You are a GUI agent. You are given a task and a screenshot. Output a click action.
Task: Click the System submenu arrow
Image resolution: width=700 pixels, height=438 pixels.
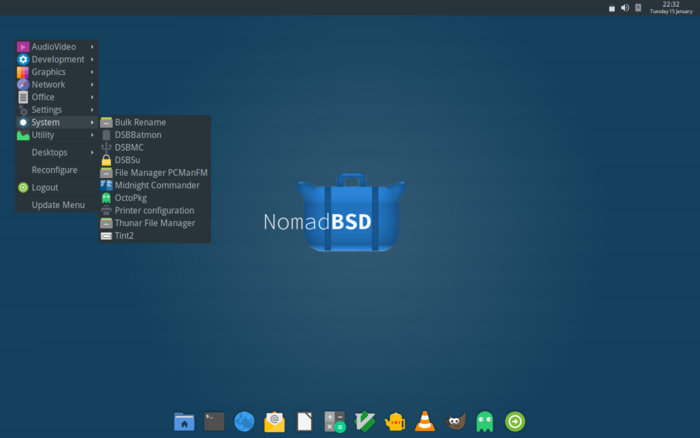92,122
